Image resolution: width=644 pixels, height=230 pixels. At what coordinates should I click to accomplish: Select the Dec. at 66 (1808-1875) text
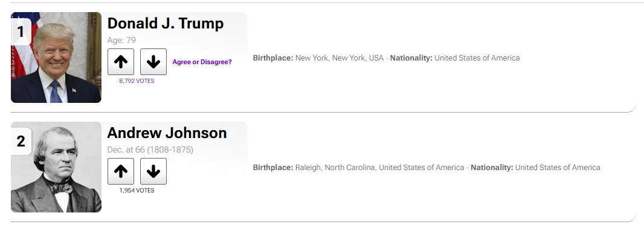coord(150,149)
